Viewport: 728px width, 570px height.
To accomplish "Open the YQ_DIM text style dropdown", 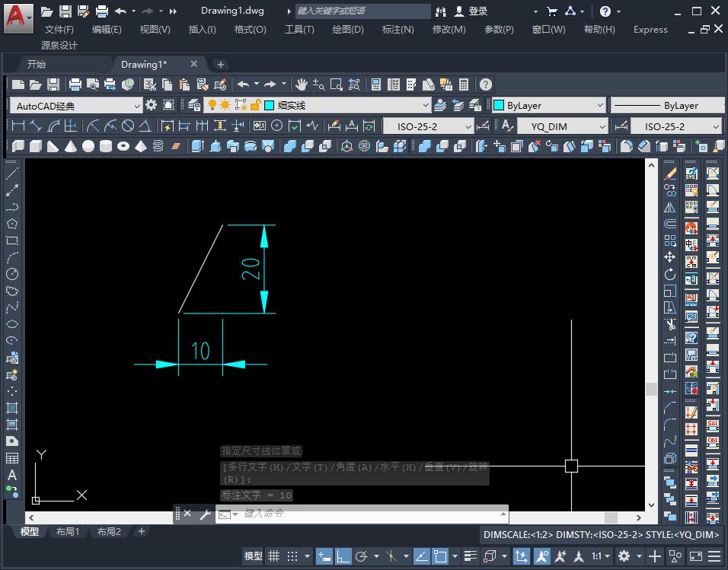I will tap(602, 126).
